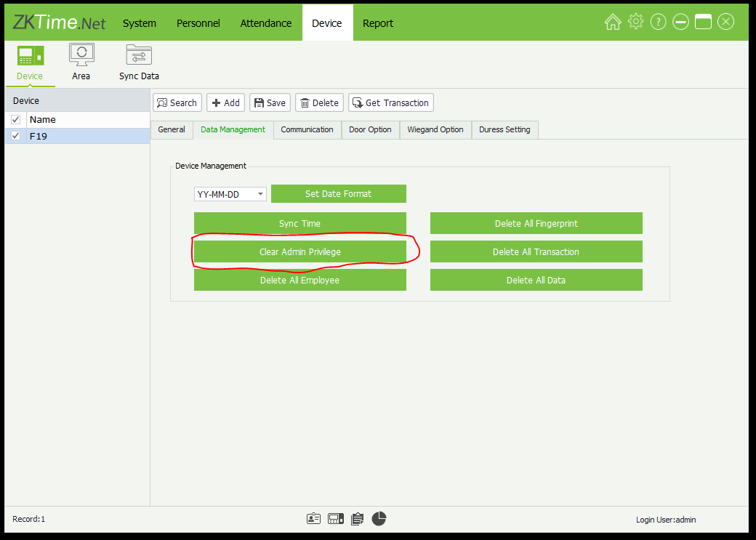Click the ID card icon in status bar

(313, 518)
